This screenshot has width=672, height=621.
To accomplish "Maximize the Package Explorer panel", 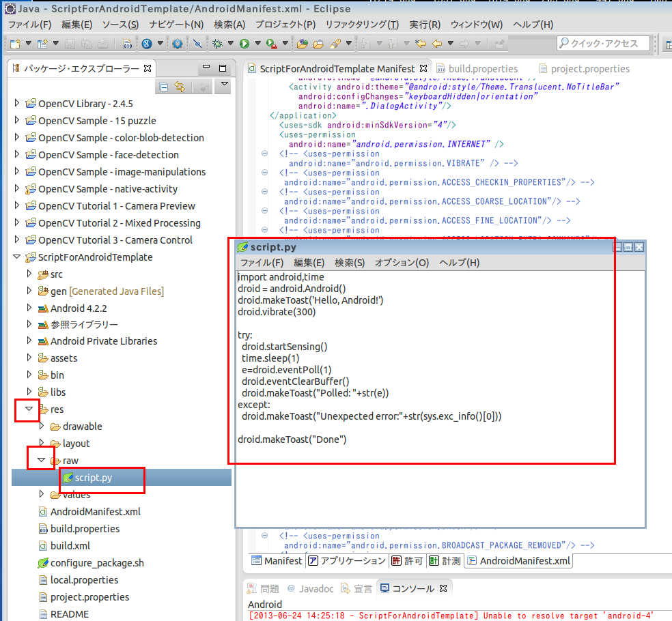I will (223, 68).
